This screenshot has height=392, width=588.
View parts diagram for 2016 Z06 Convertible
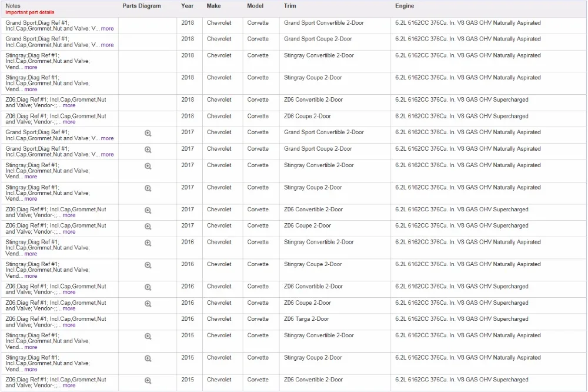click(148, 288)
